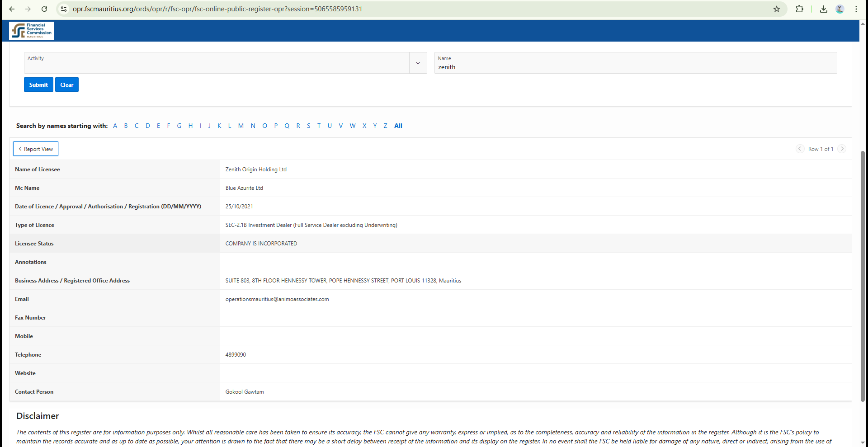The height and width of the screenshot is (447, 868).
Task: Filter names starting with letter M
Action: [x=241, y=126]
